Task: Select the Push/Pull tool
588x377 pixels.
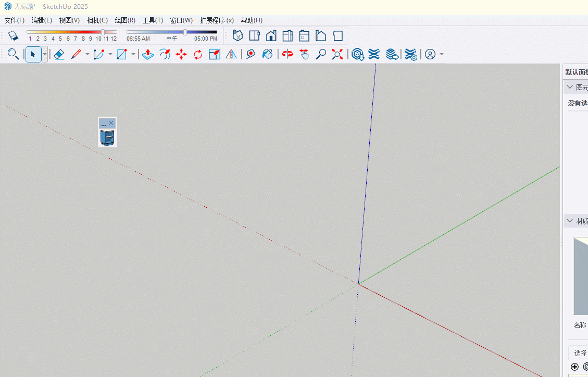Action: tap(148, 54)
